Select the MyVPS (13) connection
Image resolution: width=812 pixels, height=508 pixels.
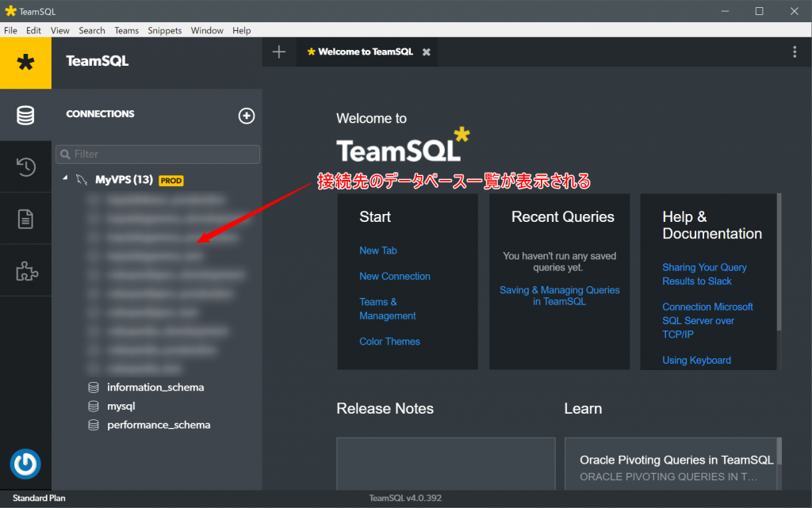click(x=124, y=180)
